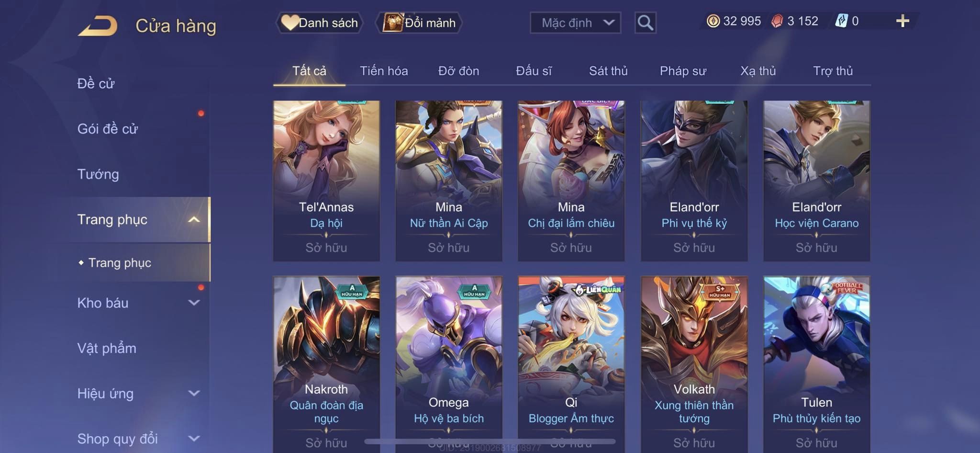Tap the plus icon to add currency
The width and height of the screenshot is (980, 453).
902,21
